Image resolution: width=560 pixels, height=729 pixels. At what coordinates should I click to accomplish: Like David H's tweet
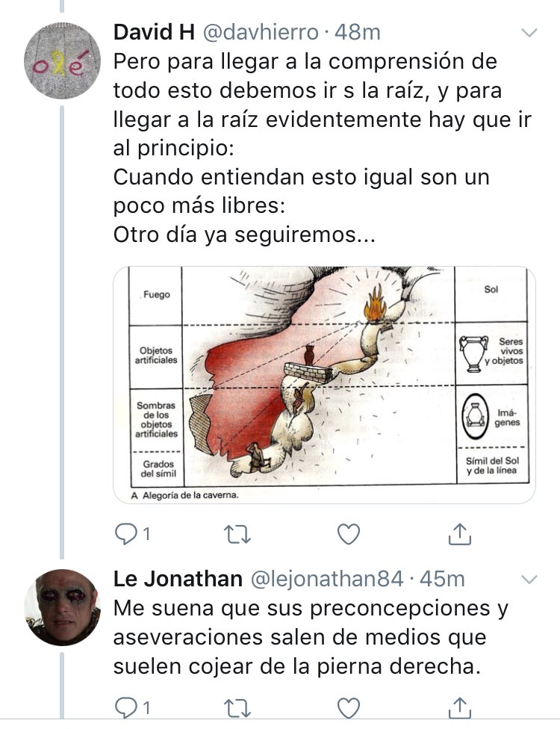[348, 534]
